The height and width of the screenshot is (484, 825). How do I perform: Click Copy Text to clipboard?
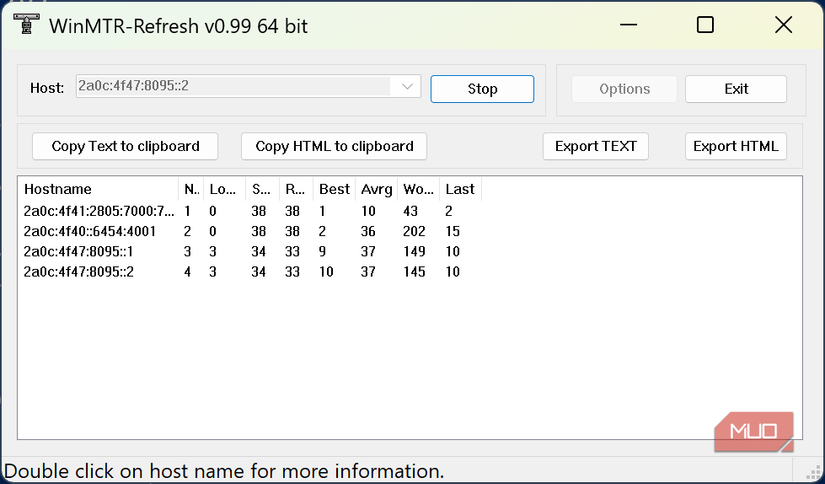coord(125,146)
